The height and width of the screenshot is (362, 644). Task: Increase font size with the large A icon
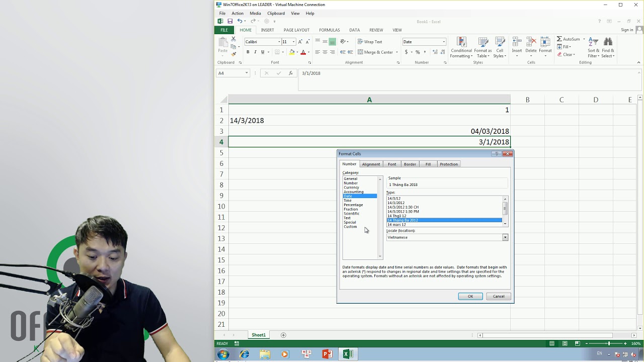[300, 42]
